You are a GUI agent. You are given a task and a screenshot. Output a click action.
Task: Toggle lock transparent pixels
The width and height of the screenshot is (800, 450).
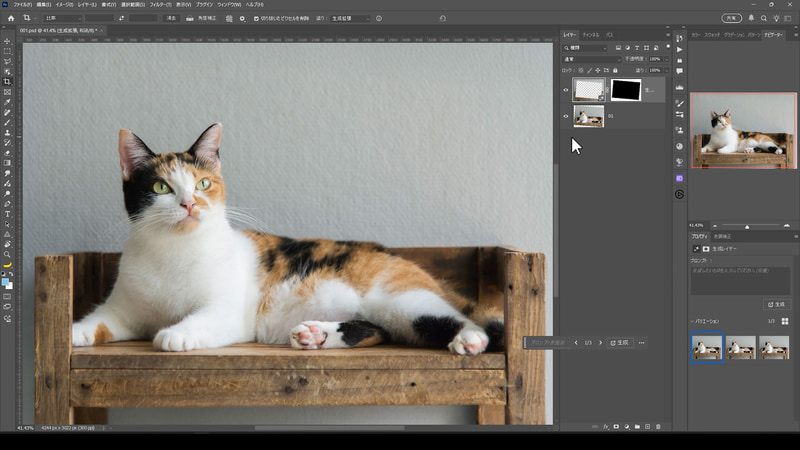point(581,70)
